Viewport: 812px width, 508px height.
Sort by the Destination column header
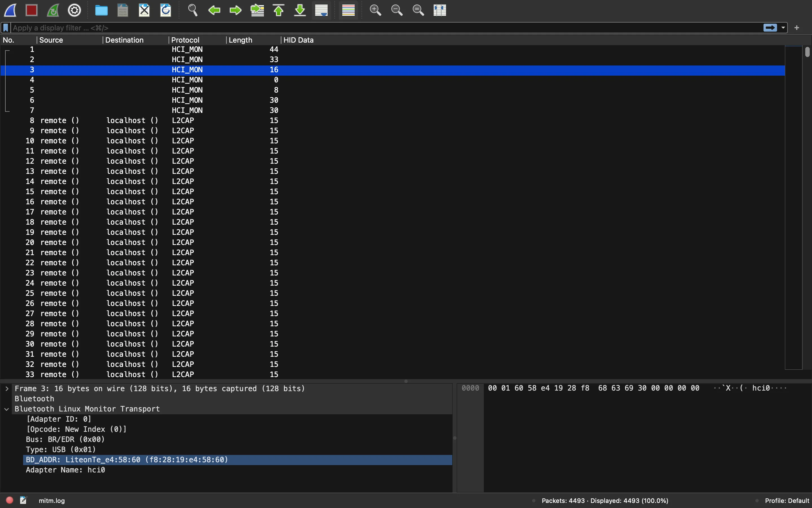click(136, 40)
